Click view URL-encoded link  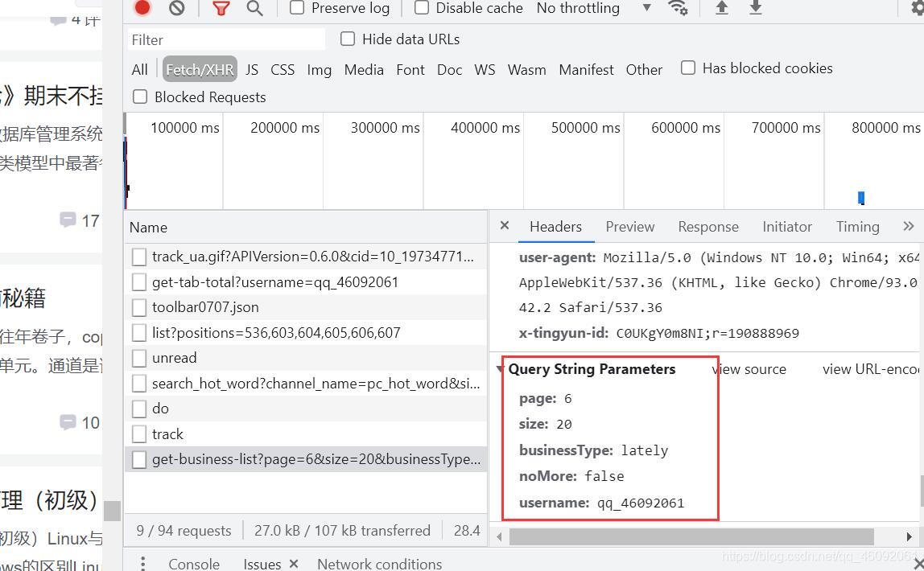(x=872, y=369)
